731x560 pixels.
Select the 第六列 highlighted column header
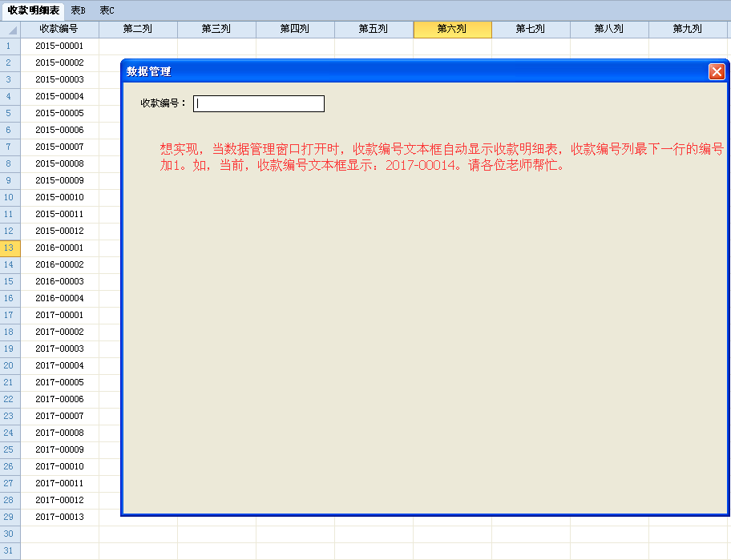coord(452,29)
